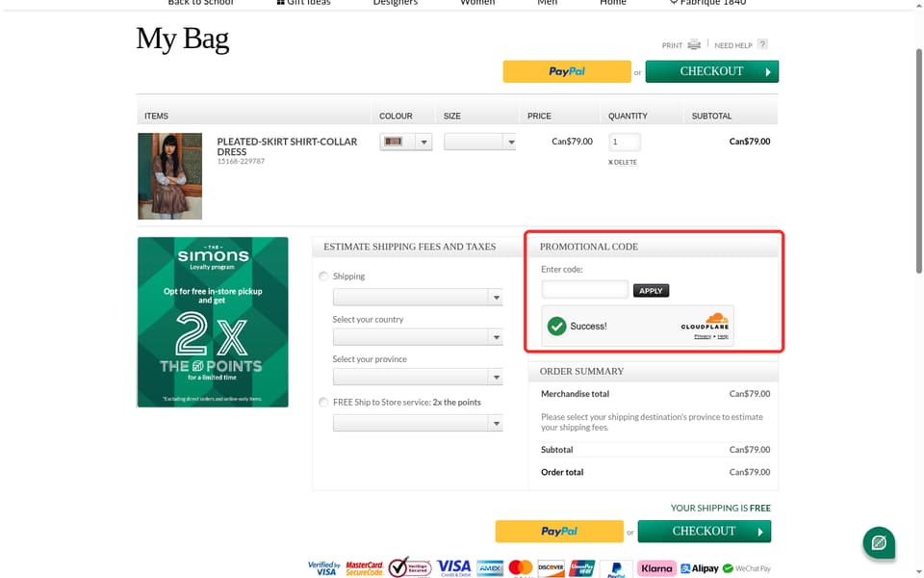Click the WeChat Pay logo

747,568
